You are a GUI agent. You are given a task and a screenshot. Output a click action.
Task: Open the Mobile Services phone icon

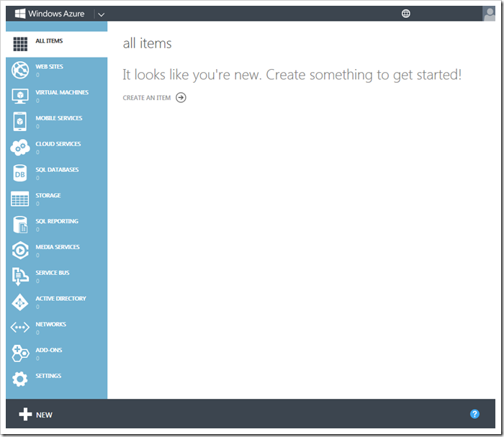click(20, 122)
